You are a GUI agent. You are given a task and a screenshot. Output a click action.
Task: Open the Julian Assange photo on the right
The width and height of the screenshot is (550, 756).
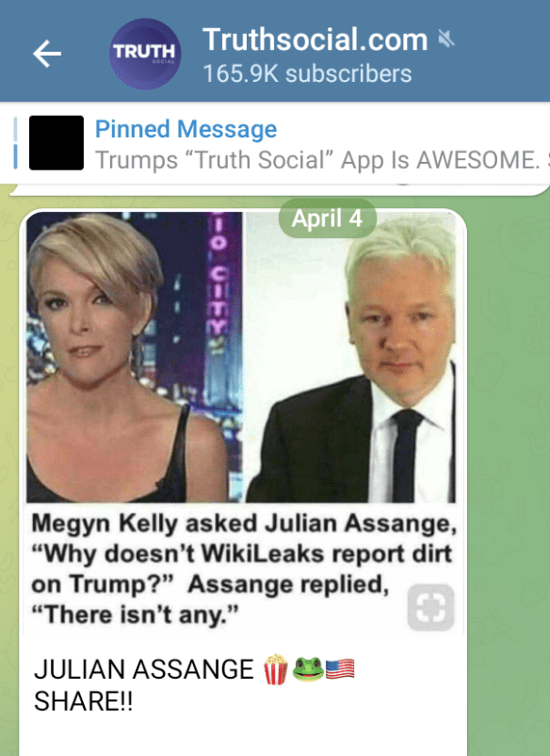pyautogui.click(x=350, y=357)
